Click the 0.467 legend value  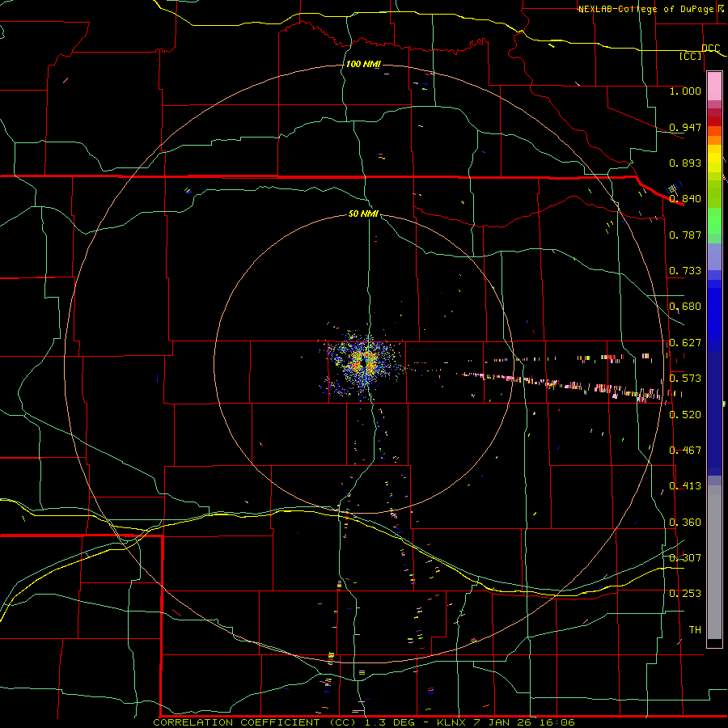click(x=685, y=451)
